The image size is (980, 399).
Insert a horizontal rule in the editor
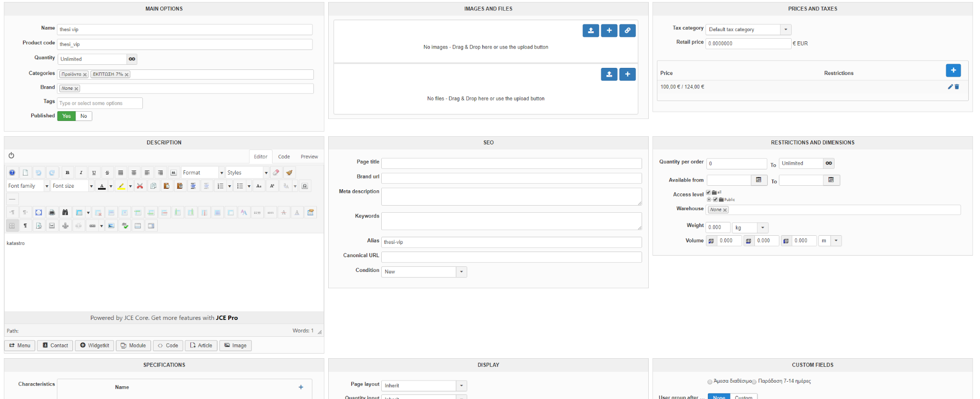pyautogui.click(x=12, y=199)
